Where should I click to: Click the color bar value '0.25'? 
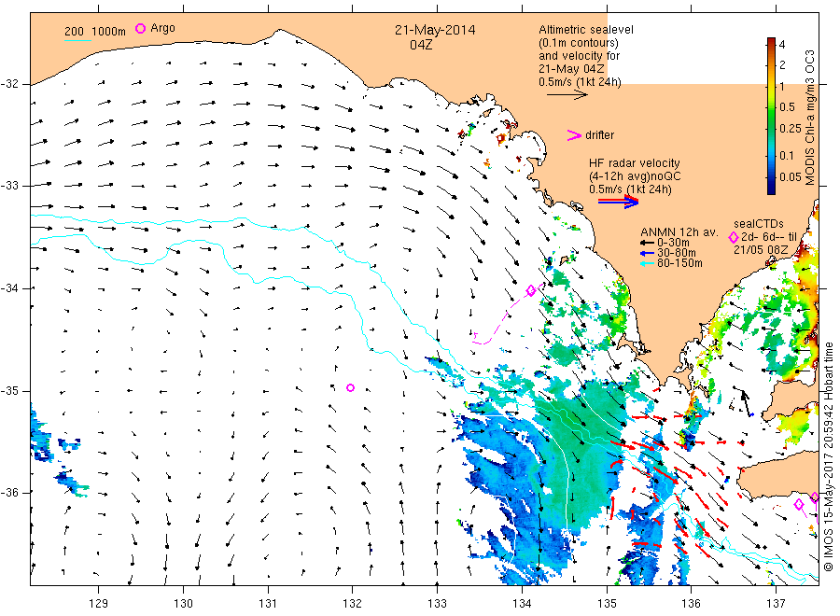[791, 129]
